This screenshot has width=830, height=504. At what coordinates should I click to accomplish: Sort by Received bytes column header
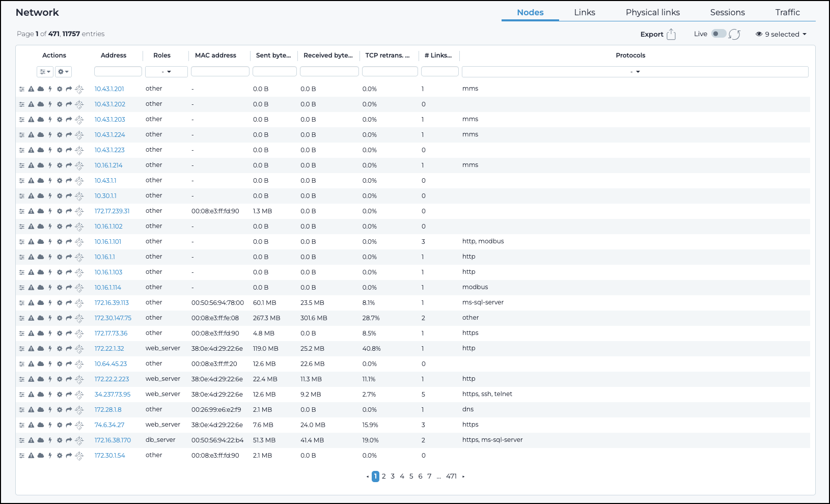pyautogui.click(x=328, y=55)
